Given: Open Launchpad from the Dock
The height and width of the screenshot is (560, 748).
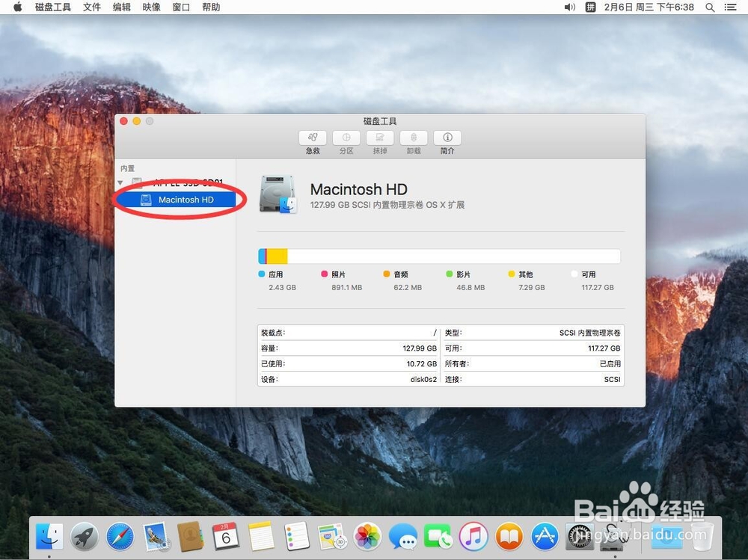Looking at the screenshot, I should tap(85, 536).
